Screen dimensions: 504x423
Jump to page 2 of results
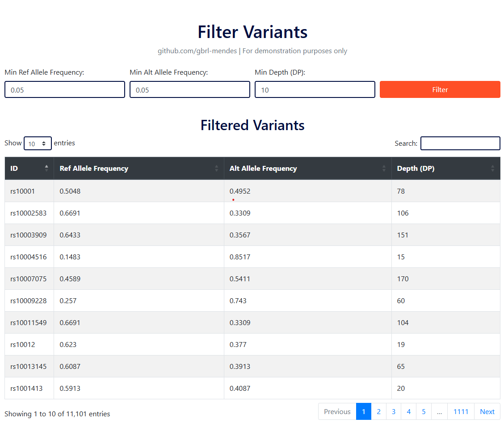click(378, 411)
